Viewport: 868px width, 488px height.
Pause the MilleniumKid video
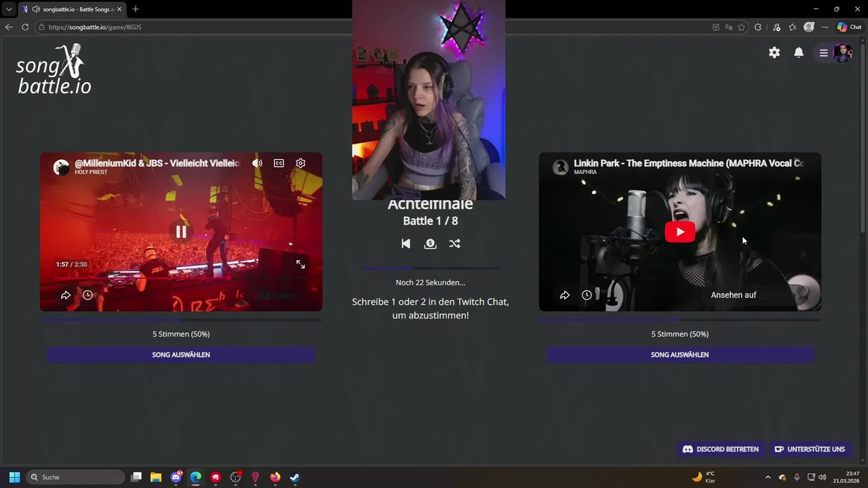pos(181,232)
